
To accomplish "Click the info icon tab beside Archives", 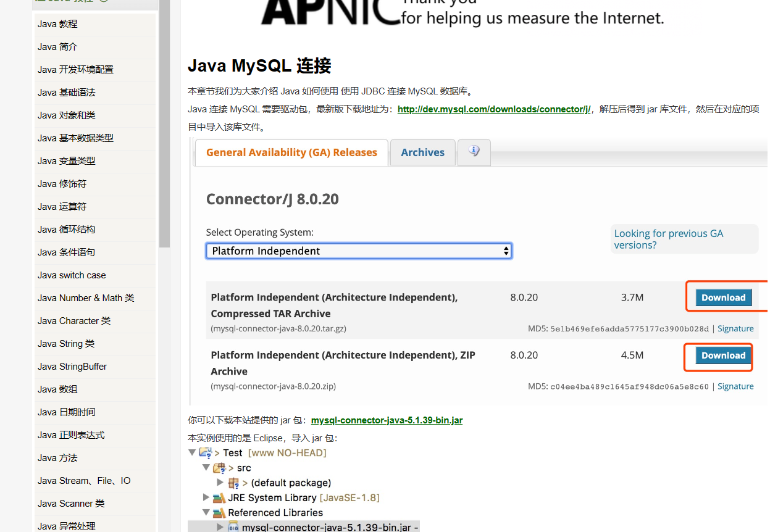I will click(474, 152).
